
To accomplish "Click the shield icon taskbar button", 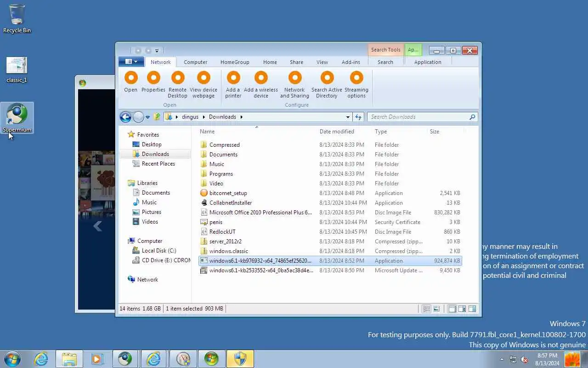I will click(x=240, y=359).
